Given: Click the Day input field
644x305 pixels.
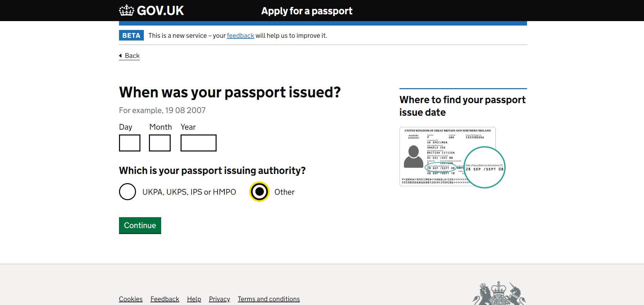Looking at the screenshot, I should (130, 143).
